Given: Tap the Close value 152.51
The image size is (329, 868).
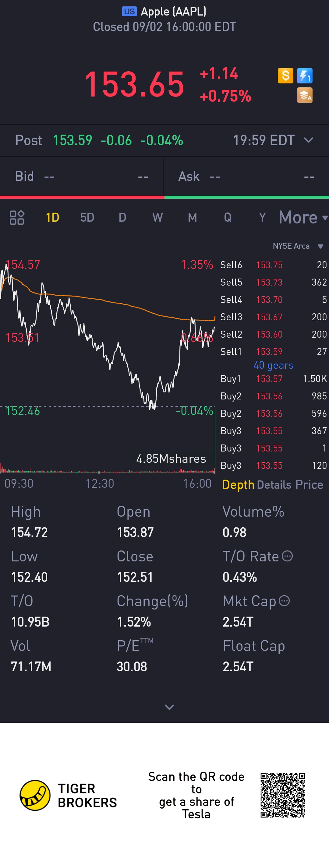Looking at the screenshot, I should (x=135, y=577).
